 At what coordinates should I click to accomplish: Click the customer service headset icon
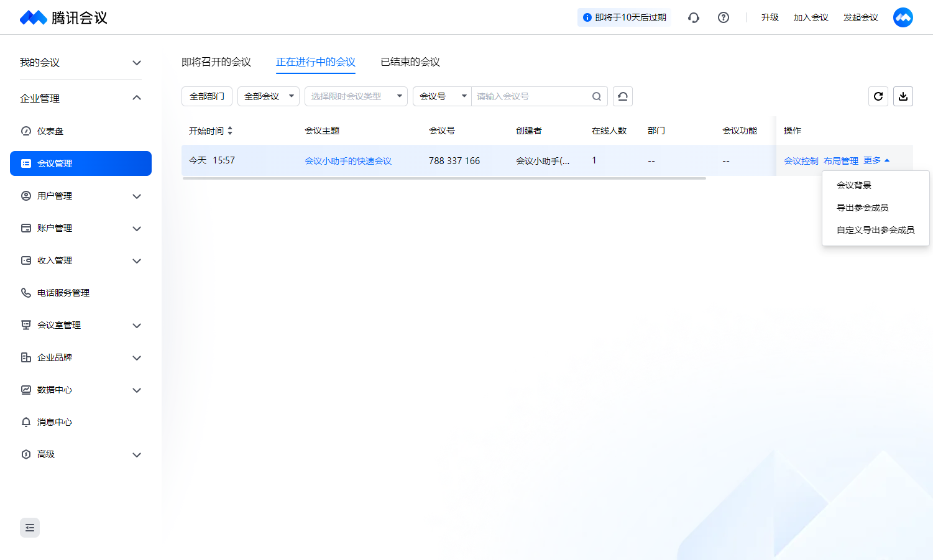coord(694,17)
